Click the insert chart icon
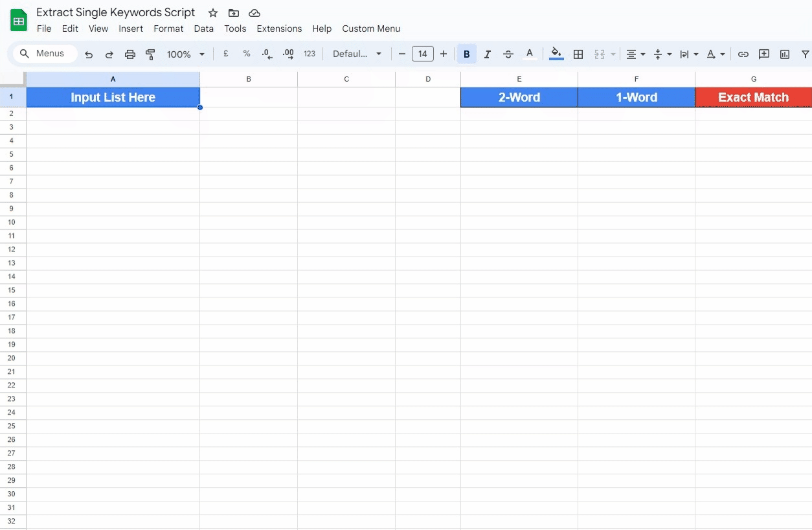The image size is (812, 530). click(x=785, y=54)
